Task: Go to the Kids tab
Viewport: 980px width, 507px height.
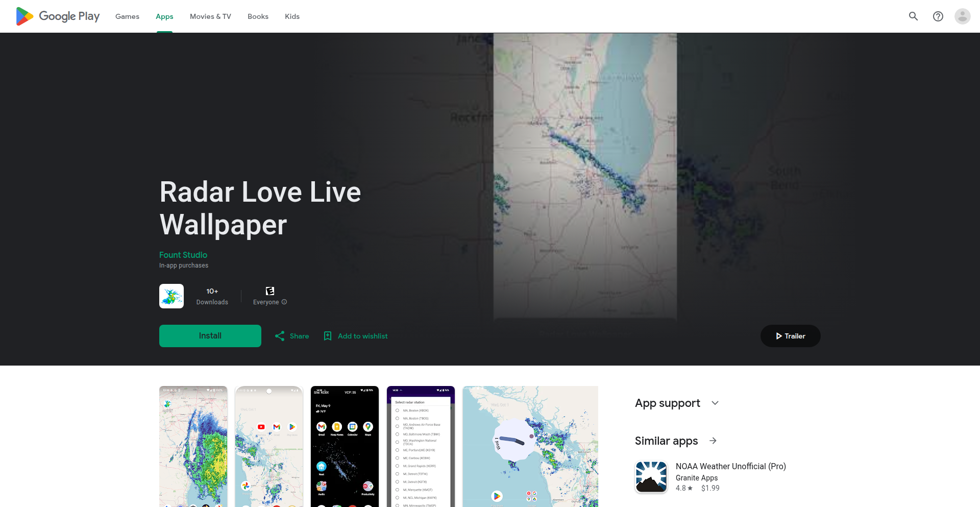Action: (292, 16)
